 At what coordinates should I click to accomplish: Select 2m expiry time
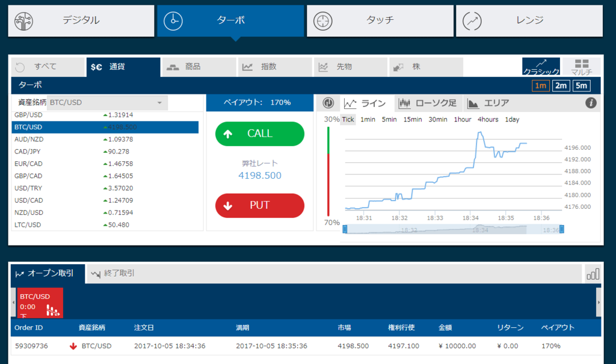click(561, 85)
